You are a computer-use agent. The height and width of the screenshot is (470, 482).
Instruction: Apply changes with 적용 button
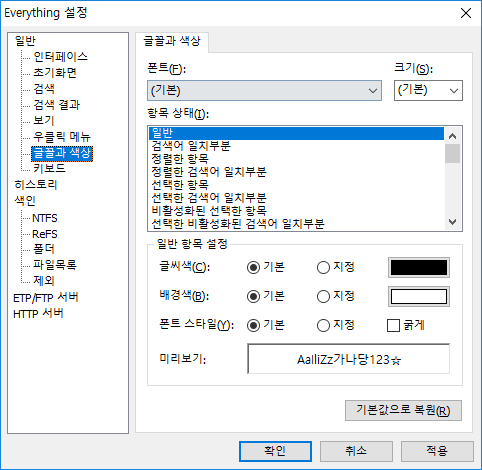coord(437,451)
